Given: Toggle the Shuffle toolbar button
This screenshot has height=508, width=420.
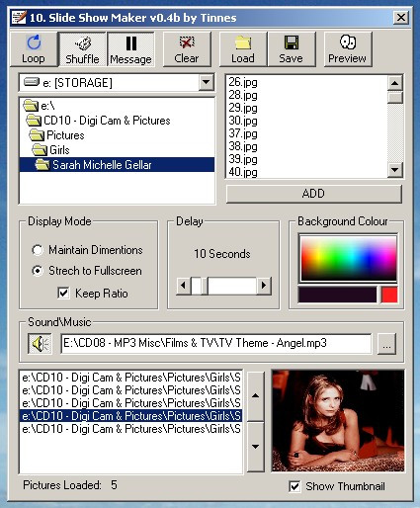Looking at the screenshot, I should point(82,49).
